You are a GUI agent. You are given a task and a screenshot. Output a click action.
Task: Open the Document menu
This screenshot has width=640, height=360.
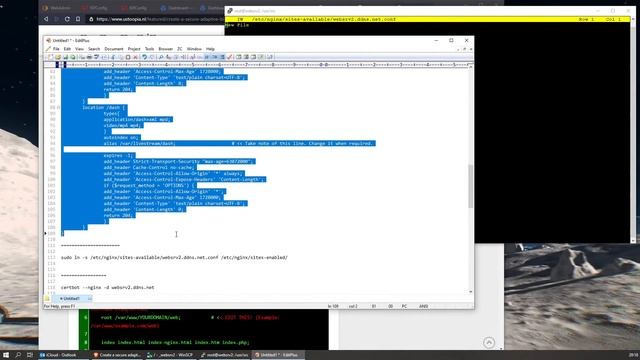coord(114,49)
